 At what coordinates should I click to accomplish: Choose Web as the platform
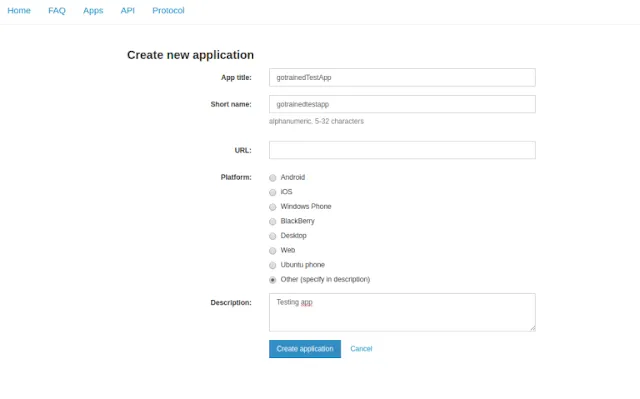pos(273,250)
